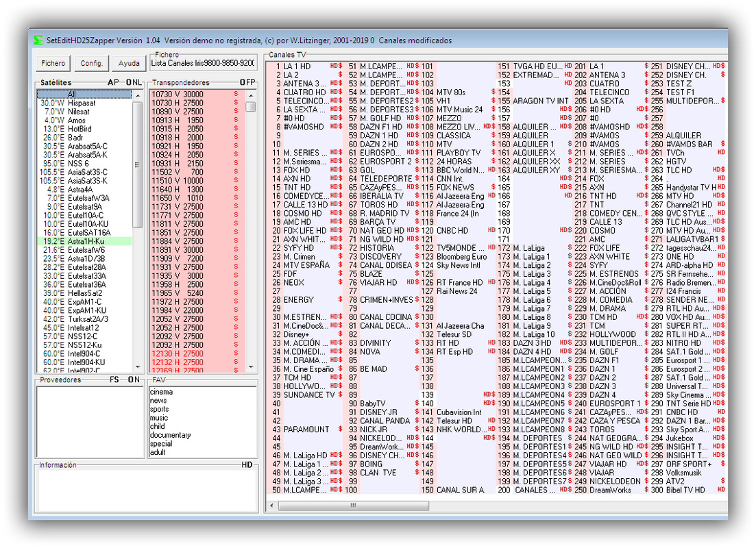
Task: Select channel 4 CUATRO HD
Action: pos(305,92)
